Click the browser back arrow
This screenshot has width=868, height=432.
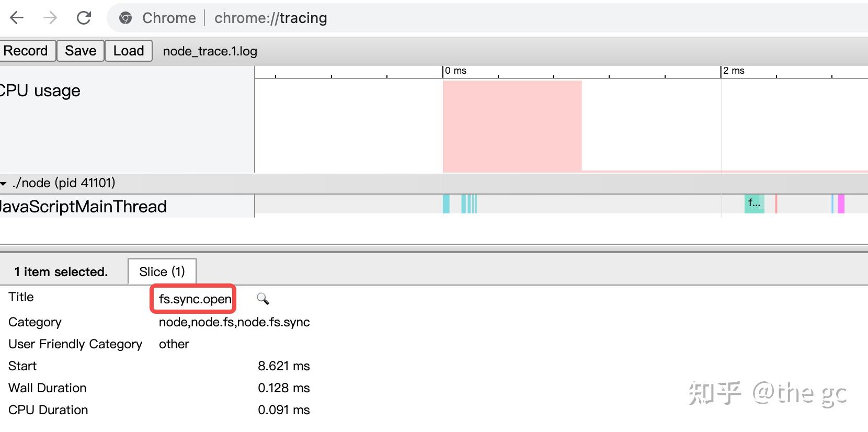tap(17, 18)
